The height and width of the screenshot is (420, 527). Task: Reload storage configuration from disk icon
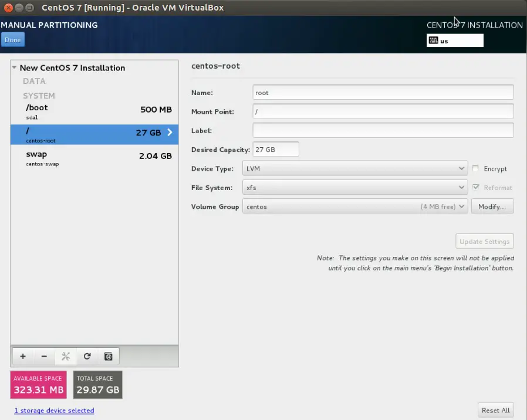click(x=87, y=356)
